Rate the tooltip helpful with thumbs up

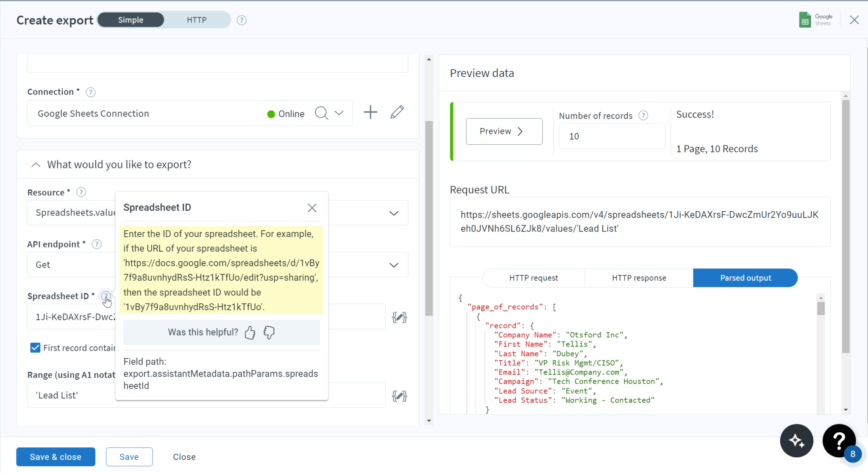point(250,333)
